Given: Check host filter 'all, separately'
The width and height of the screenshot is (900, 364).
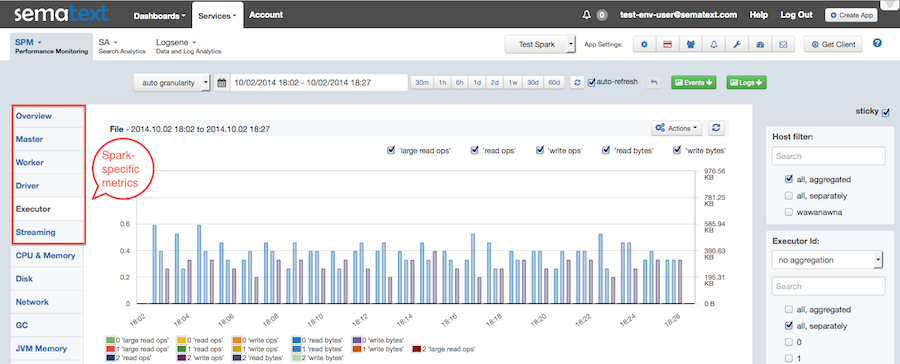Looking at the screenshot, I should point(789,196).
